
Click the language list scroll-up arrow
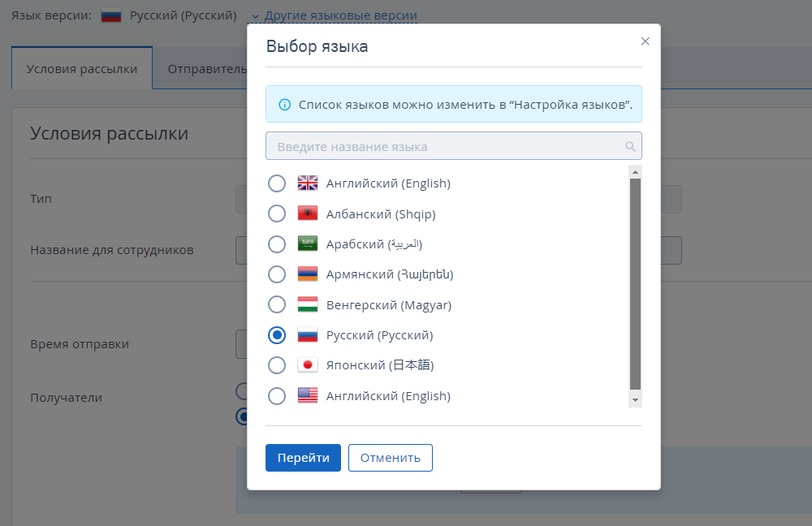tap(636, 172)
